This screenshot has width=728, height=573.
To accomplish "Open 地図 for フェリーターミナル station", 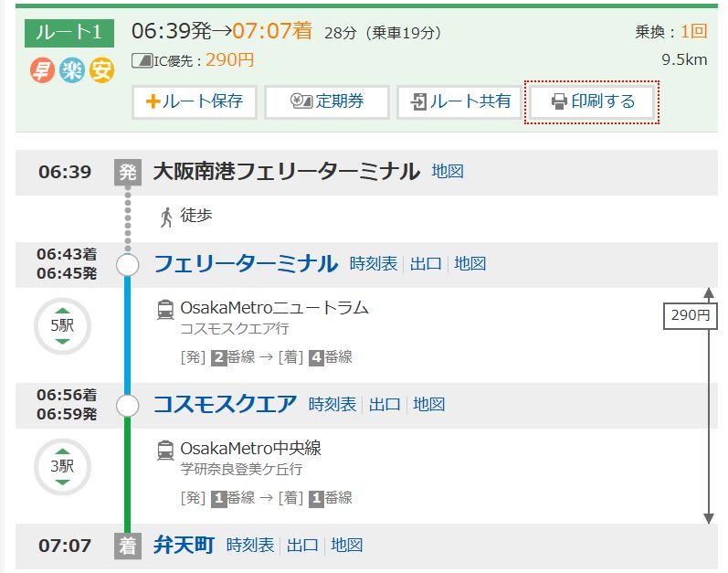I will [x=470, y=264].
